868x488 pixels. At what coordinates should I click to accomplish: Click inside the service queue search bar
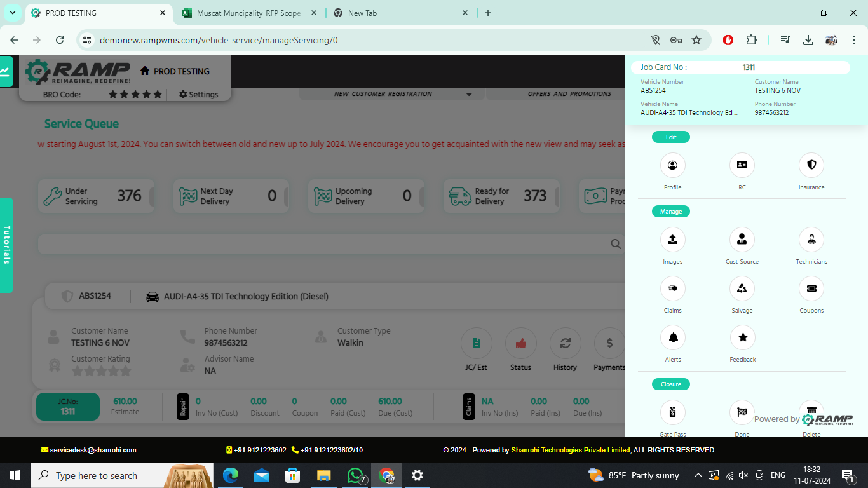click(x=318, y=244)
